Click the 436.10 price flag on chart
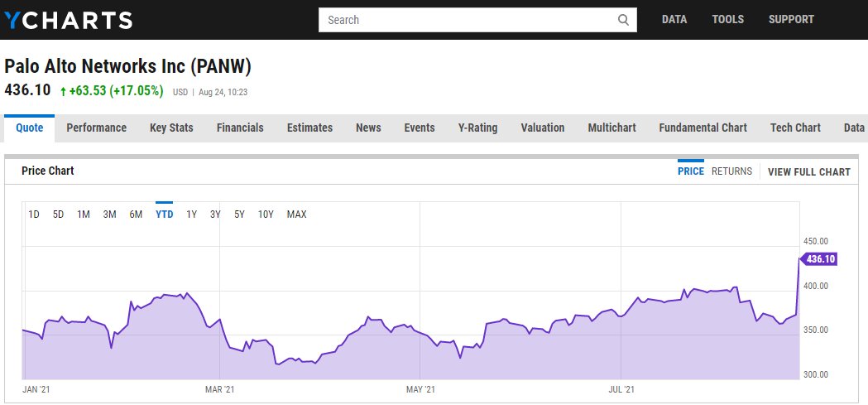Screen dimensions: 868x405 818,258
